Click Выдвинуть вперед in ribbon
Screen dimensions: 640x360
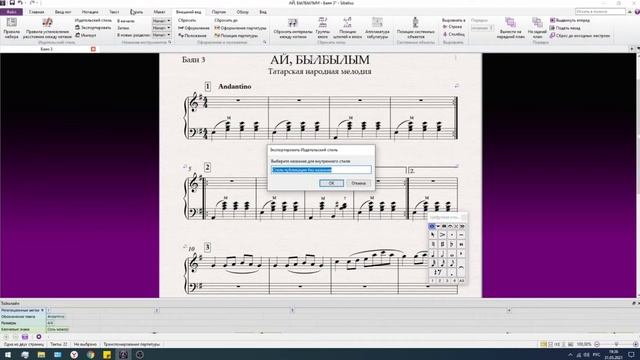[570, 20]
